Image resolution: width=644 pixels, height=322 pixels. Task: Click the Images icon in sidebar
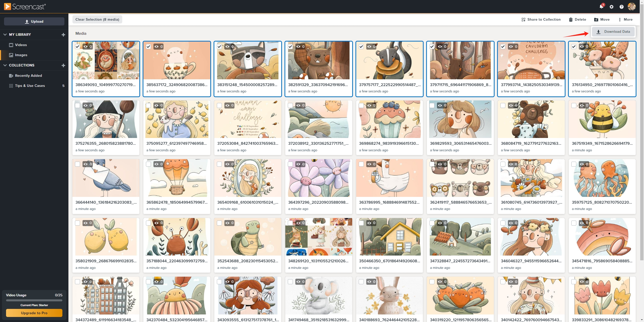(11, 55)
